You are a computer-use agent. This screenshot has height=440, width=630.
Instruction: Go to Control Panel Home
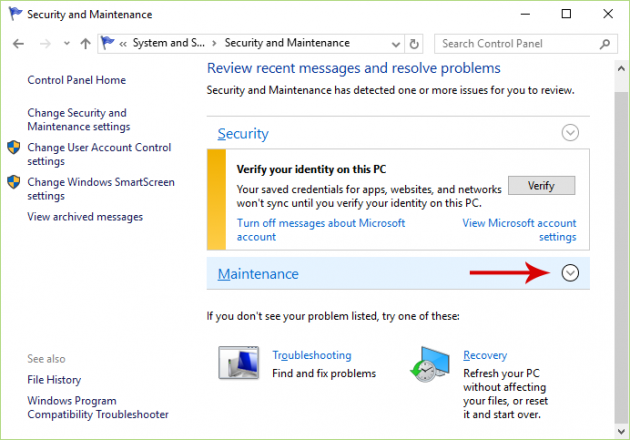76,80
